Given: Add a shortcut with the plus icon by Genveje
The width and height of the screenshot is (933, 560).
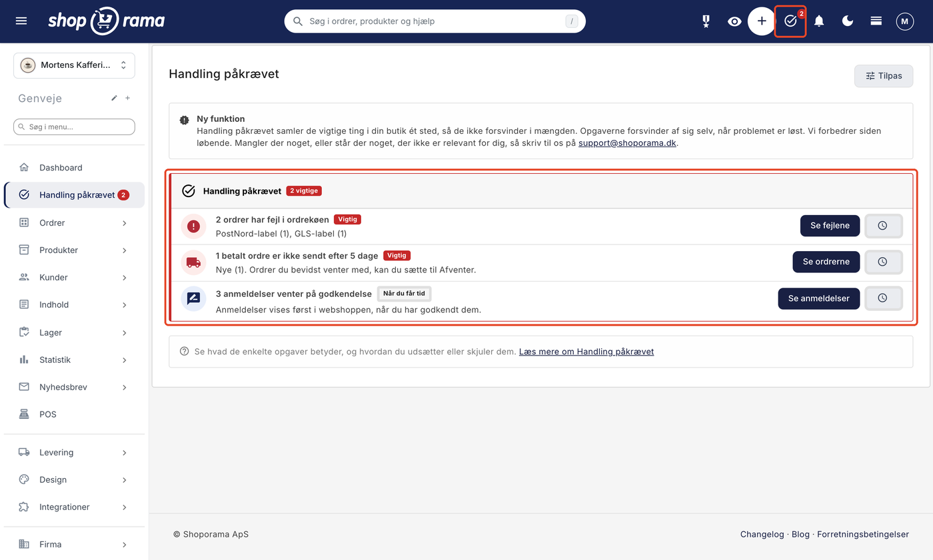Looking at the screenshot, I should (128, 98).
